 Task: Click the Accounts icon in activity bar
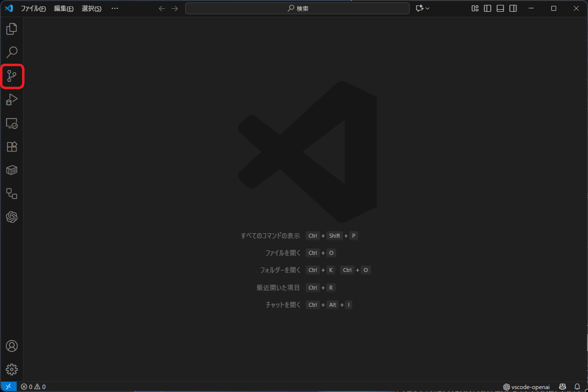pos(12,346)
